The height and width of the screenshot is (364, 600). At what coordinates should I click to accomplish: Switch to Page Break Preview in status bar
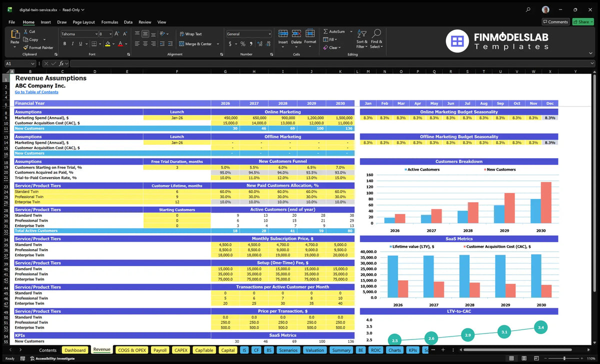point(537,359)
